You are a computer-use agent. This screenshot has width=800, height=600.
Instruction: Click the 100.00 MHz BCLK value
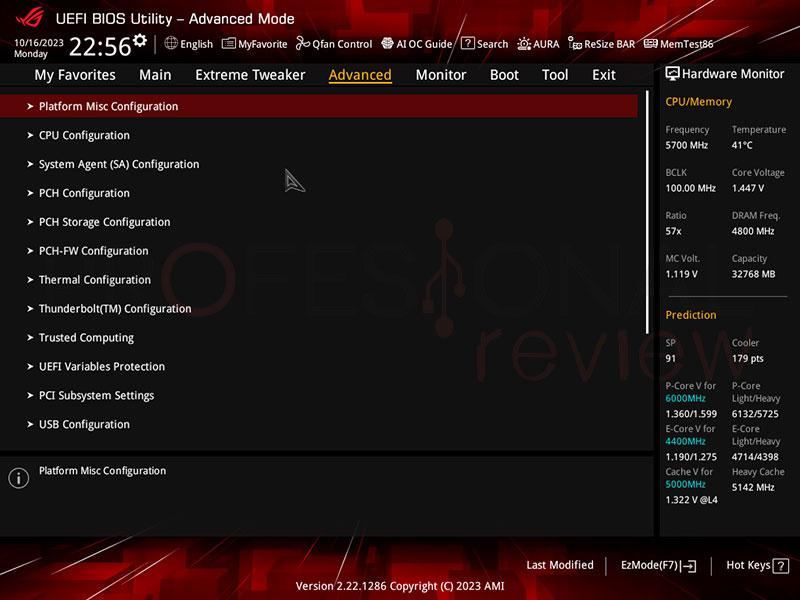[690, 188]
